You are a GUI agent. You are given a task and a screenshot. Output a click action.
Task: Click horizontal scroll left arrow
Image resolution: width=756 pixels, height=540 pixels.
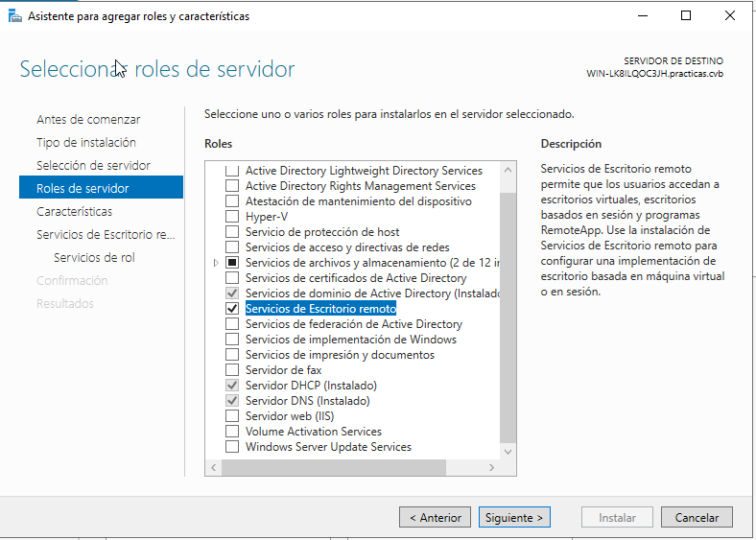(x=214, y=467)
